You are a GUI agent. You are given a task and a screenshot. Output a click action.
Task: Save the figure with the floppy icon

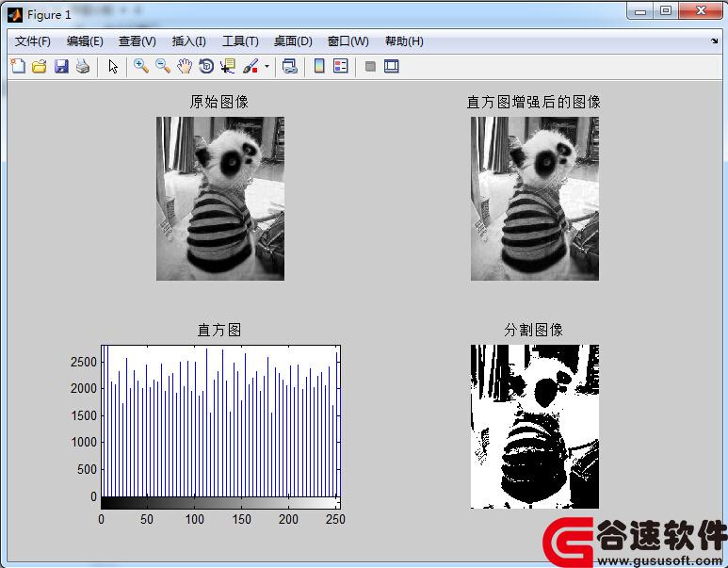pyautogui.click(x=61, y=66)
